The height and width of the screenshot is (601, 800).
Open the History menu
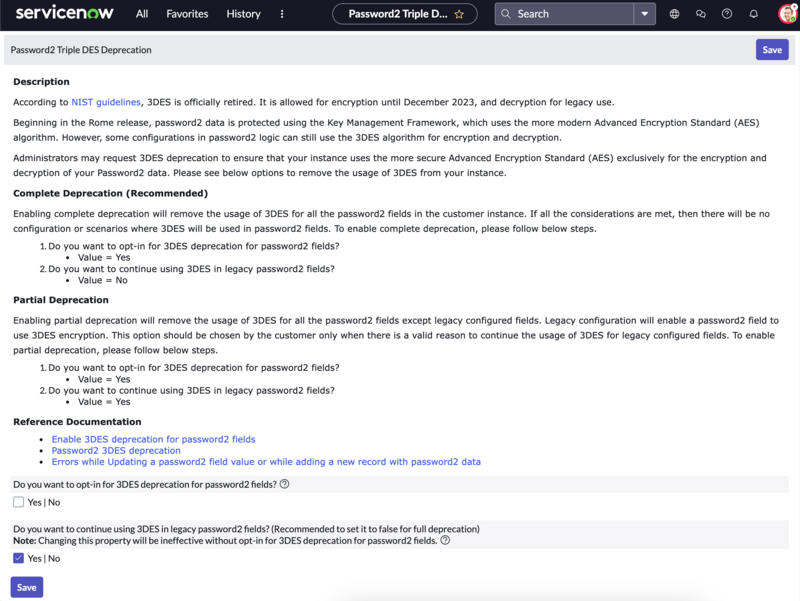click(243, 14)
